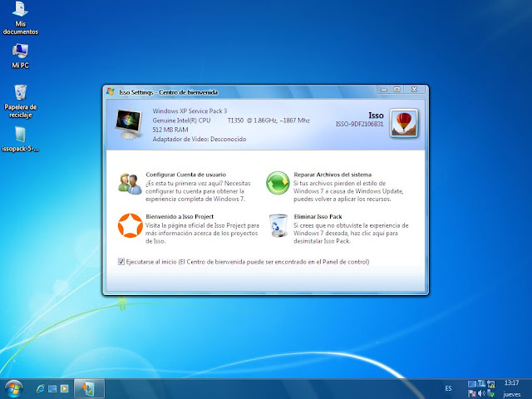Click the hot air balloon user picture
Image resolution: width=532 pixels, height=399 pixels.
(x=403, y=122)
